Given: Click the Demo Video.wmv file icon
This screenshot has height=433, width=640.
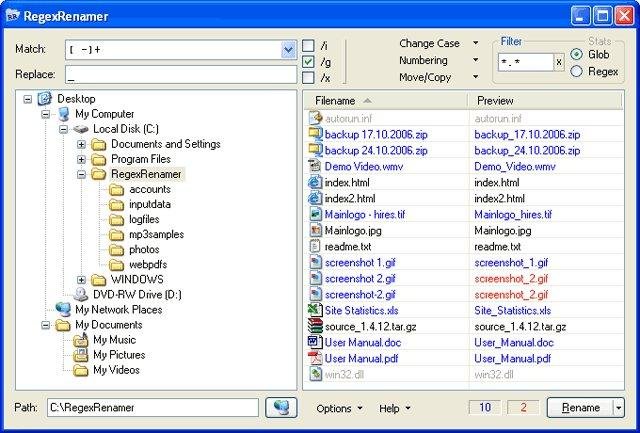Looking at the screenshot, I should pos(316,166).
